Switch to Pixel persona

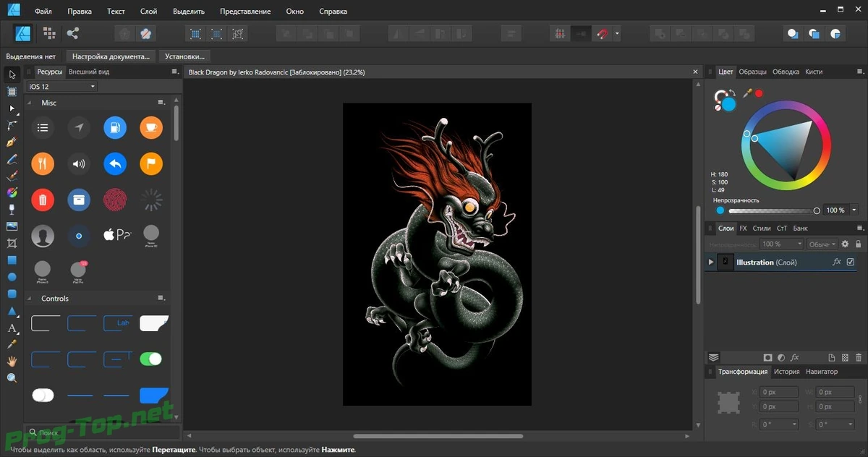tap(49, 33)
